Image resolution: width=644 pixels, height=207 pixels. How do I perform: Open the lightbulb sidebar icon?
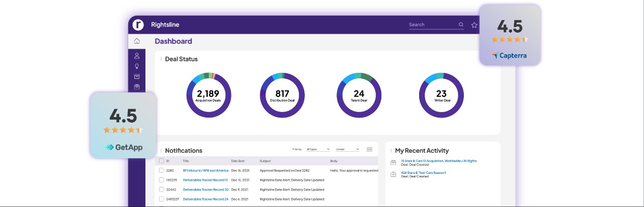pos(137,66)
